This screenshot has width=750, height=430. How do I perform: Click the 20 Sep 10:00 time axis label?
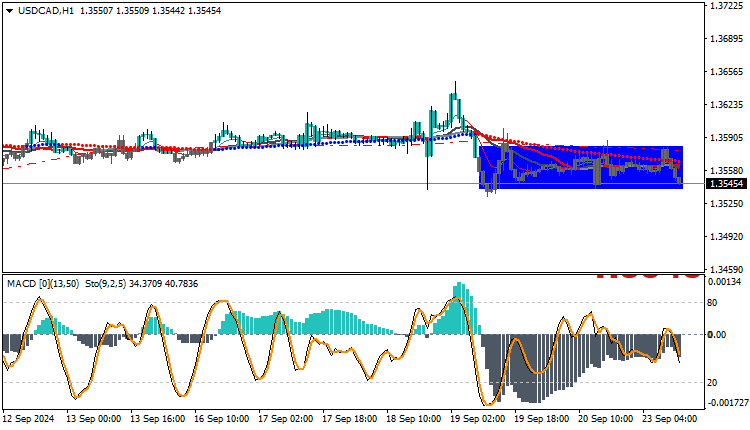606,419
